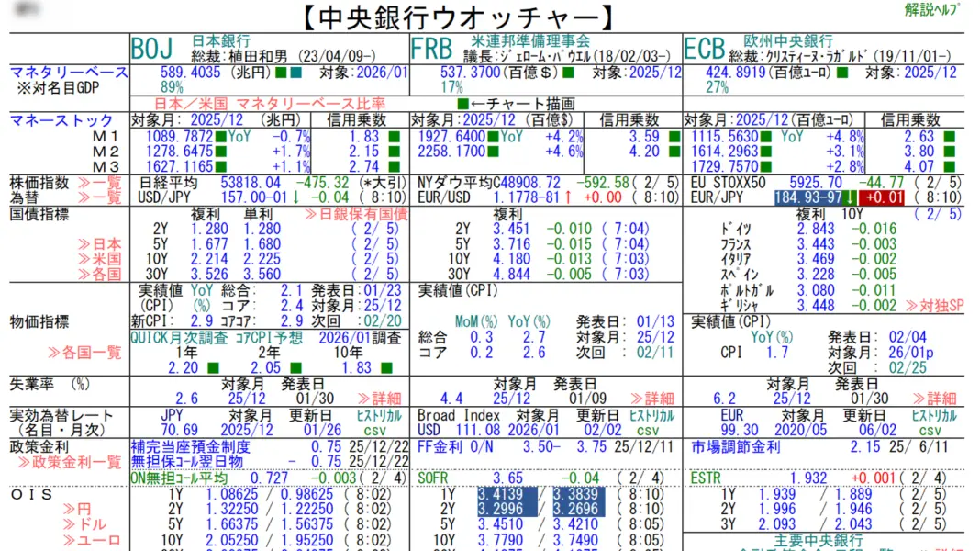Open chart icon beside BOJ M2 1278.6475
980x551 pixels.
pyautogui.click(x=220, y=152)
